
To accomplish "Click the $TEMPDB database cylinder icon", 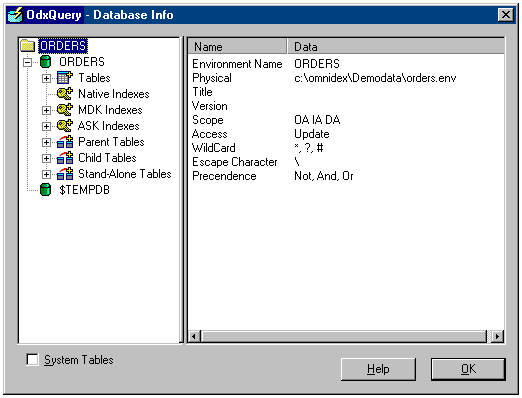I will [x=45, y=190].
